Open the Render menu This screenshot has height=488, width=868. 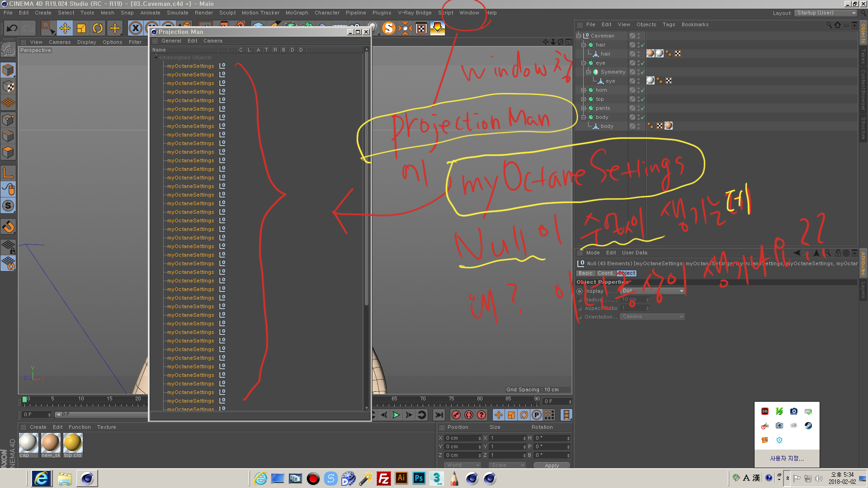coord(203,13)
